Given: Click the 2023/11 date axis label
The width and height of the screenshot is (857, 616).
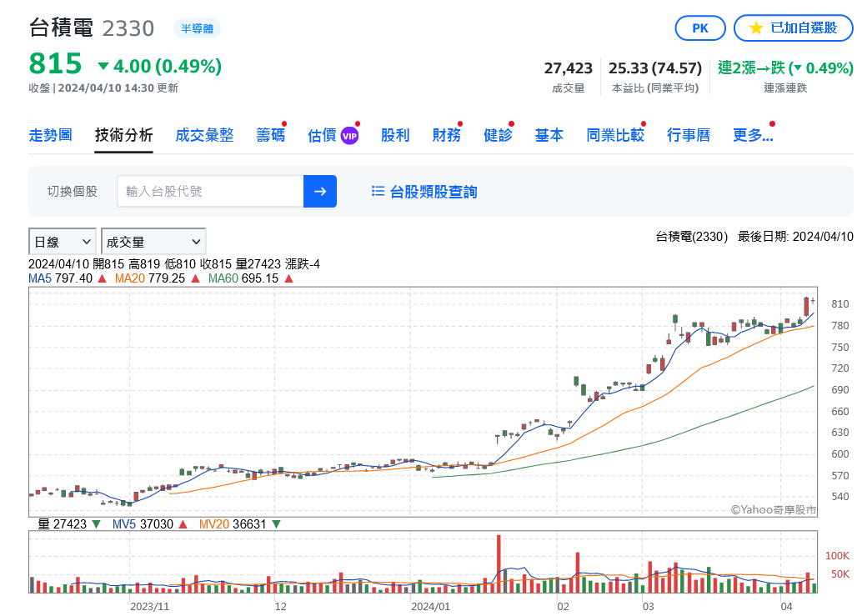Looking at the screenshot, I should [150, 606].
